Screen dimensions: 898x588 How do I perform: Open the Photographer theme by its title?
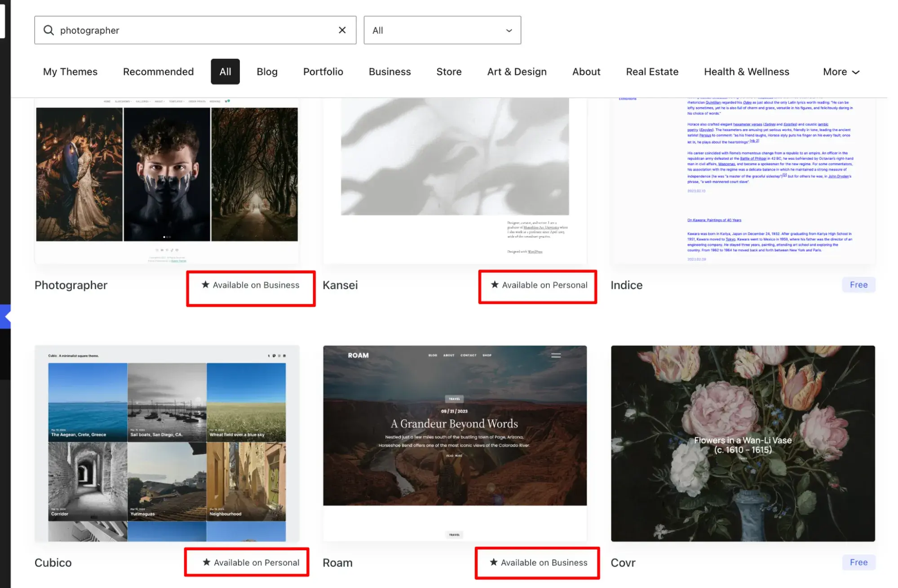pyautogui.click(x=71, y=285)
